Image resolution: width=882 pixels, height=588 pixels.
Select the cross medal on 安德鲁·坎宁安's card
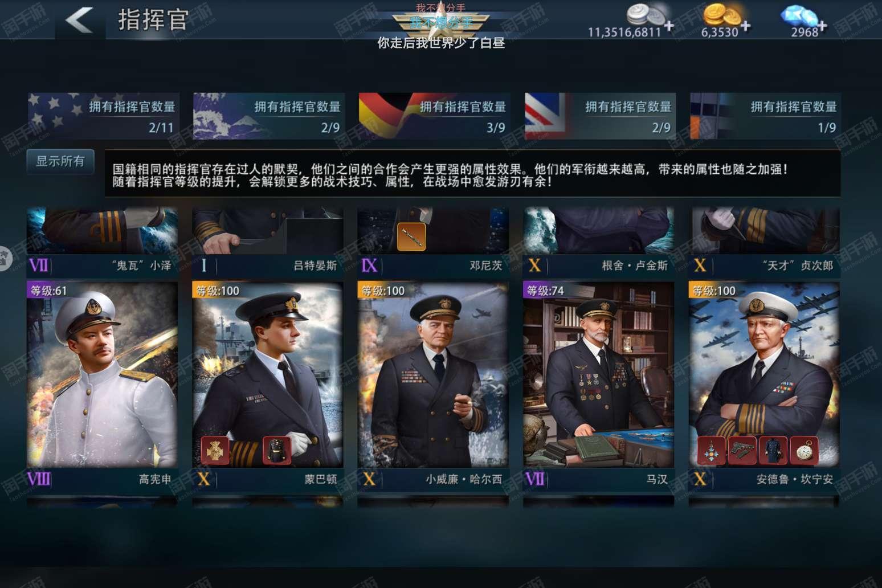[x=712, y=450]
